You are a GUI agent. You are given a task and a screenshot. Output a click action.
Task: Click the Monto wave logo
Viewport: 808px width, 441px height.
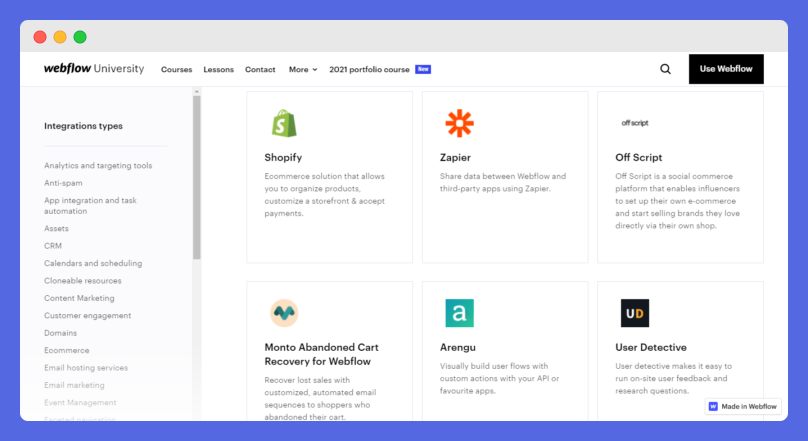(x=284, y=313)
